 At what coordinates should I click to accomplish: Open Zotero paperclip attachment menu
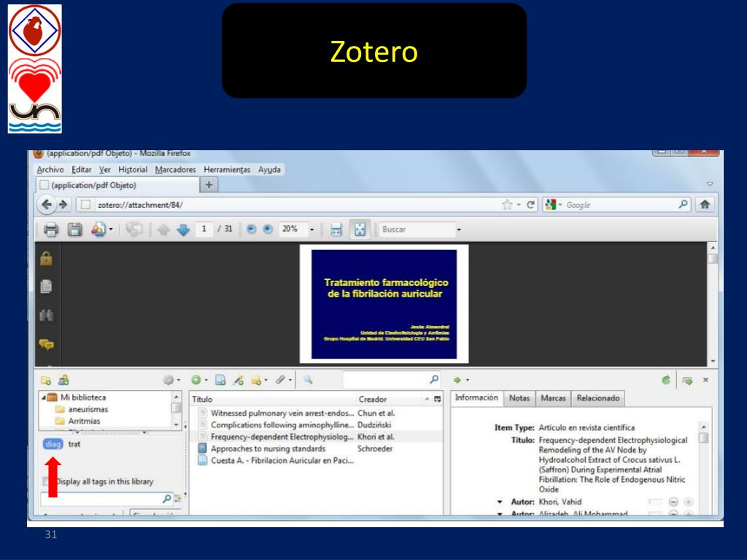point(283,380)
